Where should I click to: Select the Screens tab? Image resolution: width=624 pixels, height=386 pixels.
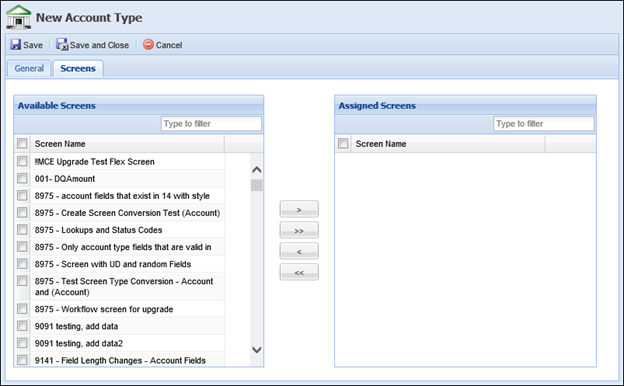click(x=78, y=68)
